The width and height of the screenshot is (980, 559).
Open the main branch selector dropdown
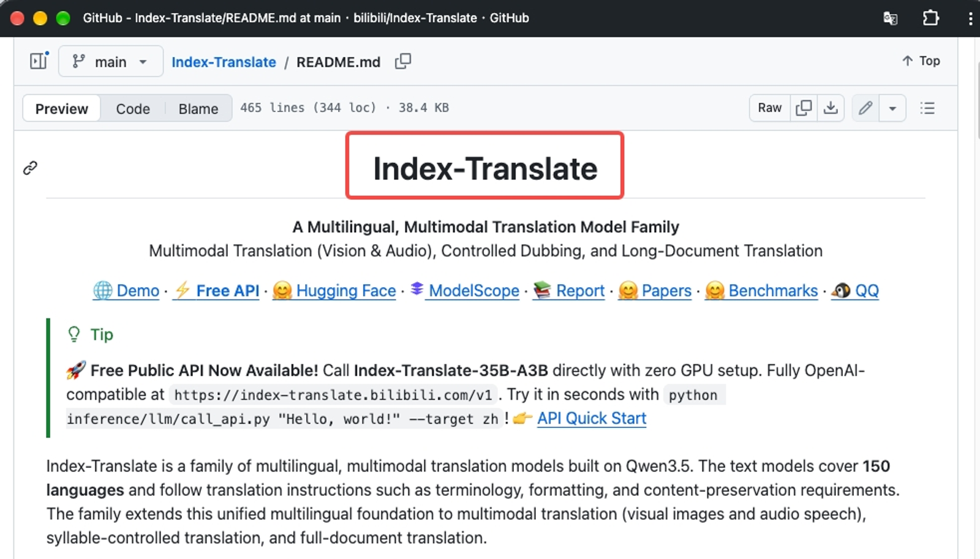[111, 61]
